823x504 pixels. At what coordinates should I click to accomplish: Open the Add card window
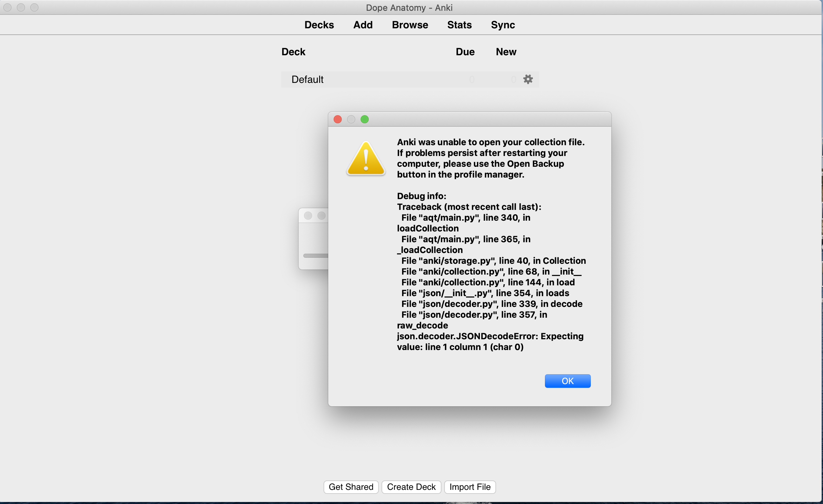click(x=363, y=25)
